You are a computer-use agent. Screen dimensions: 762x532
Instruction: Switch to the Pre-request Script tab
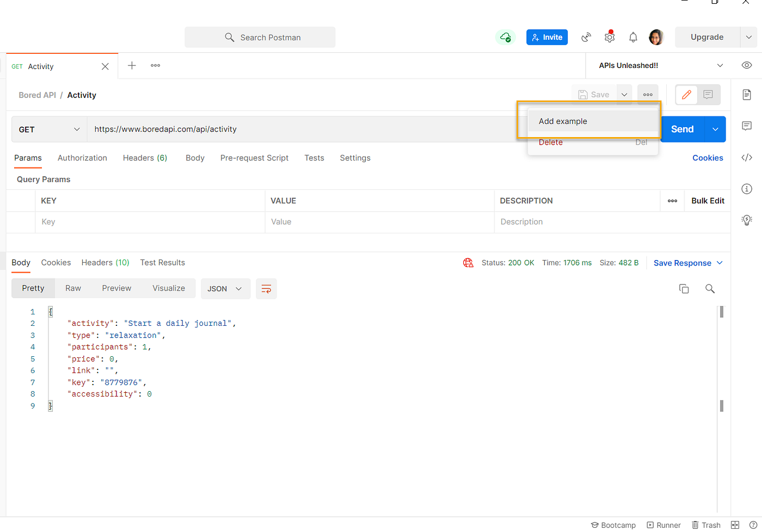254,158
